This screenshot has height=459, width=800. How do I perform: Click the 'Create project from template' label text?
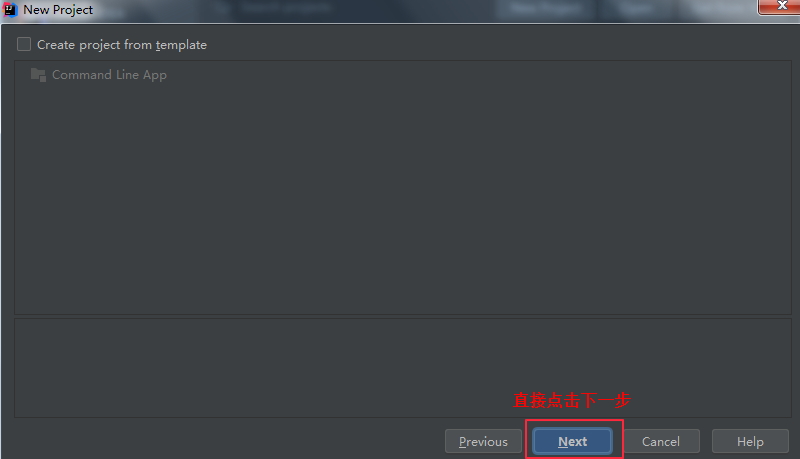[x=122, y=45]
